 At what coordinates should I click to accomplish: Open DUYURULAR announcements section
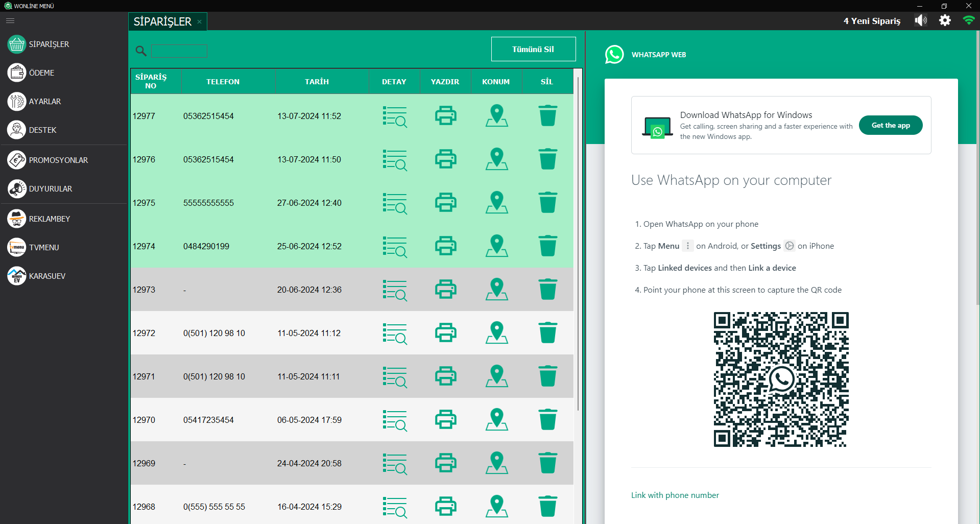[40, 189]
